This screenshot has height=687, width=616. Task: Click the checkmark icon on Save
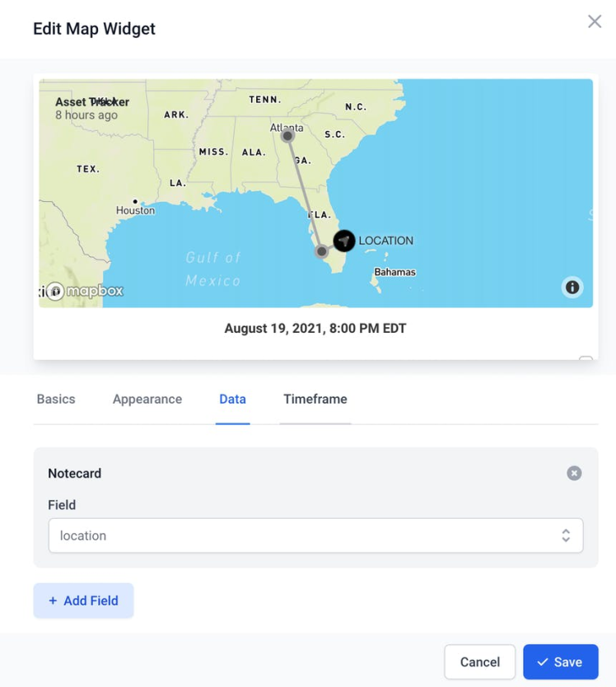pos(543,662)
